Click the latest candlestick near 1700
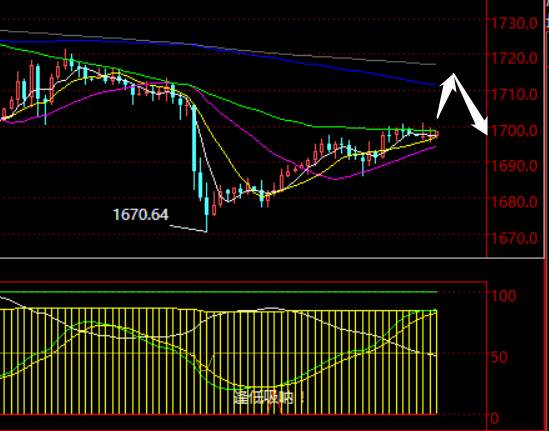 [437, 134]
